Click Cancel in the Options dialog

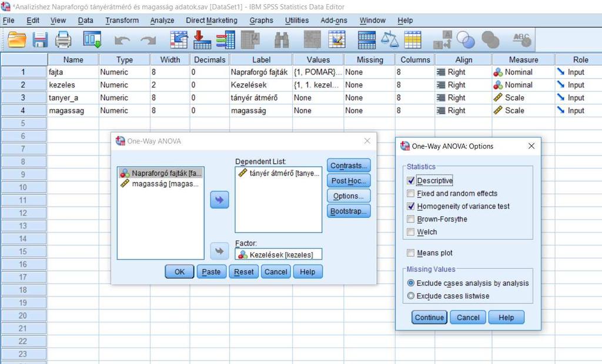tap(468, 317)
